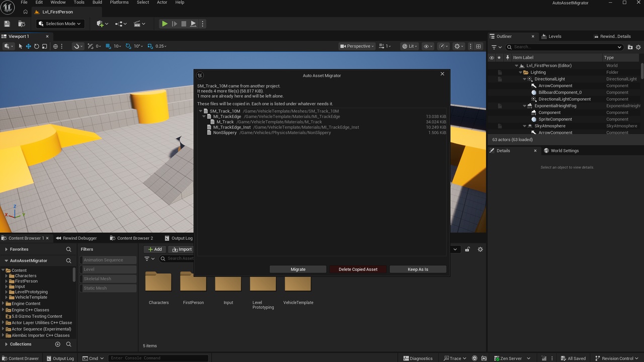The image size is (644, 362).
Task: Open the Tools menu
Action: click(79, 3)
